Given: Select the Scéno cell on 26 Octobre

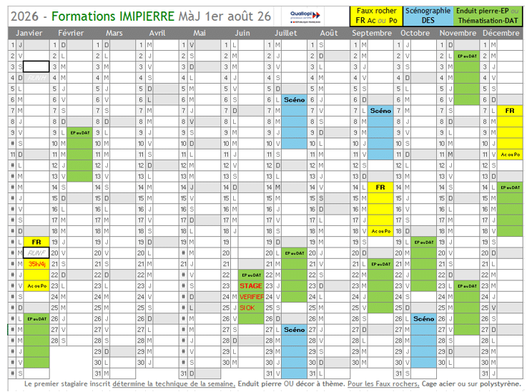Looking at the screenshot, I should [x=423, y=319].
